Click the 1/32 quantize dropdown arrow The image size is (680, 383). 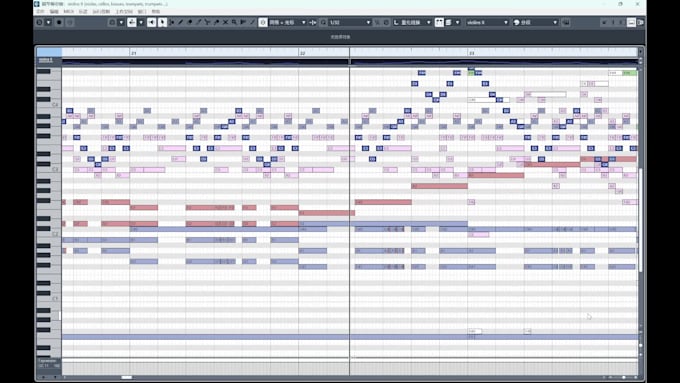point(368,22)
